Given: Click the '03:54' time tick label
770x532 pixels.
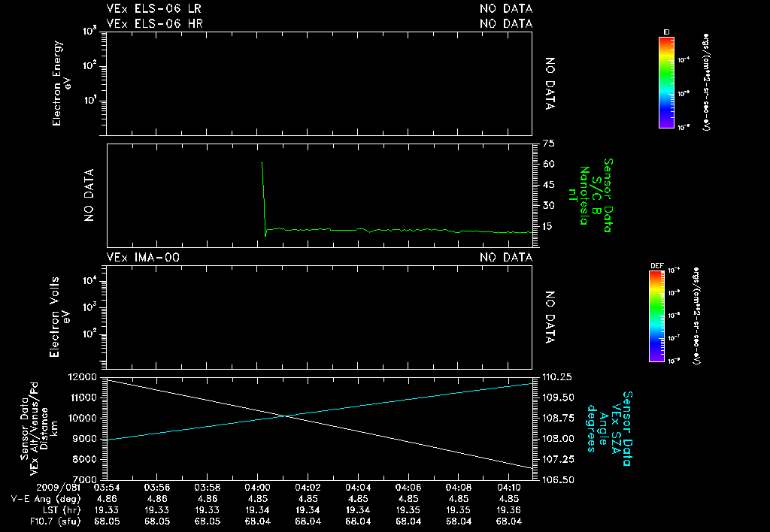Looking at the screenshot, I should coord(107,488).
